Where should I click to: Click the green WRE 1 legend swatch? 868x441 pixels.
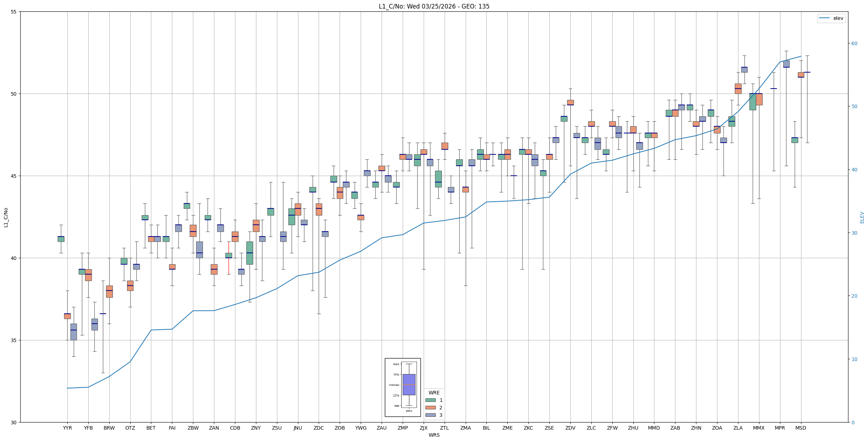430,400
